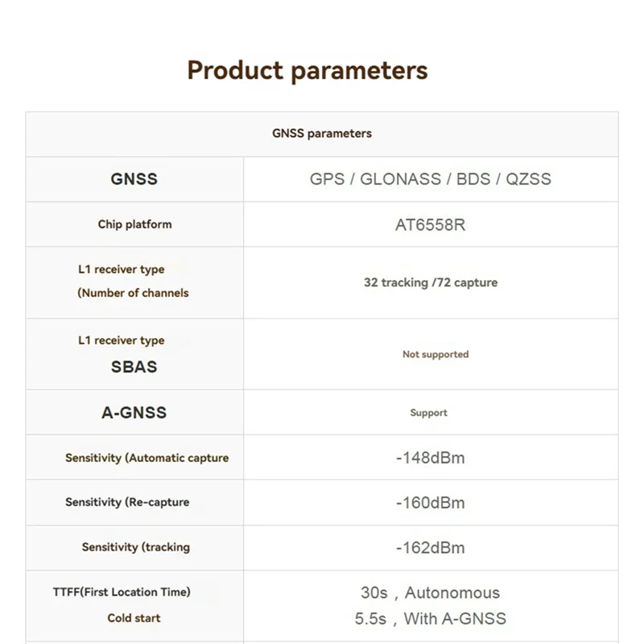Click the Number of channels label
Screen dimensions: 644x644
click(x=133, y=293)
